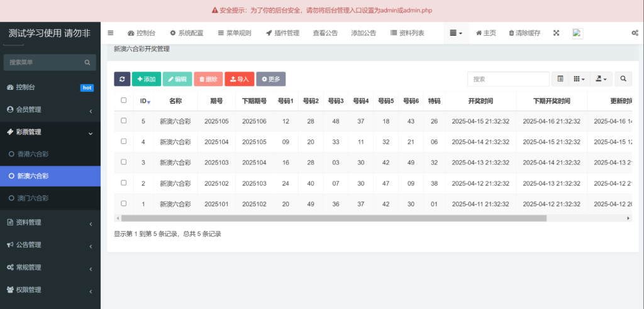Focus the 搜索 input above the table
Screen dimensions: 644x309
click(508, 79)
